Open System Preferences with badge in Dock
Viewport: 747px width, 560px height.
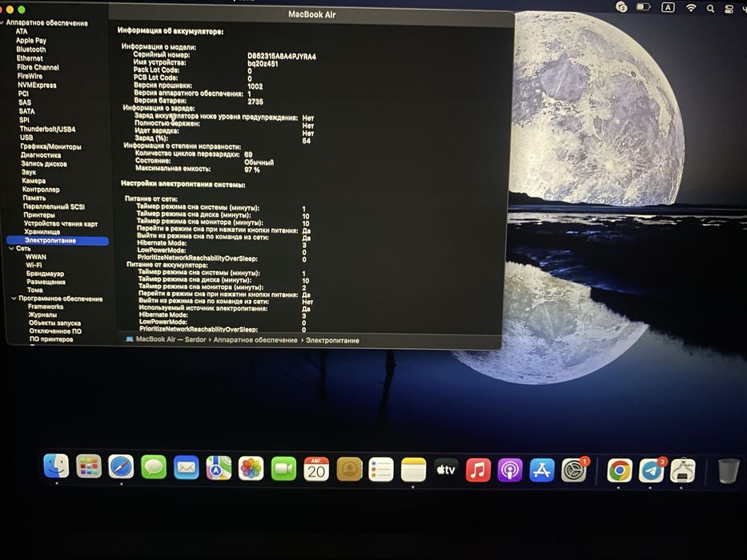coord(574,470)
